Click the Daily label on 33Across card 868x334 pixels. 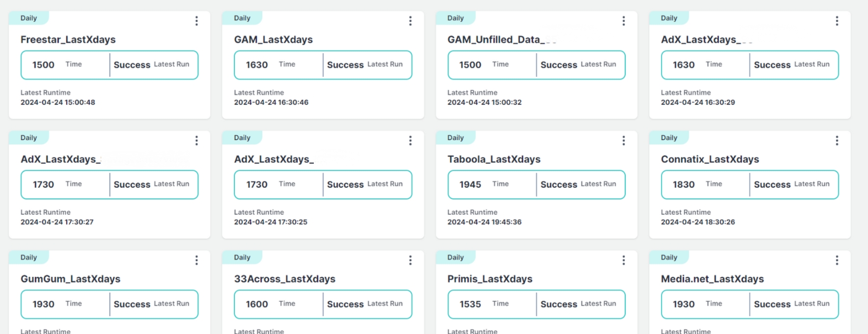[x=242, y=257]
